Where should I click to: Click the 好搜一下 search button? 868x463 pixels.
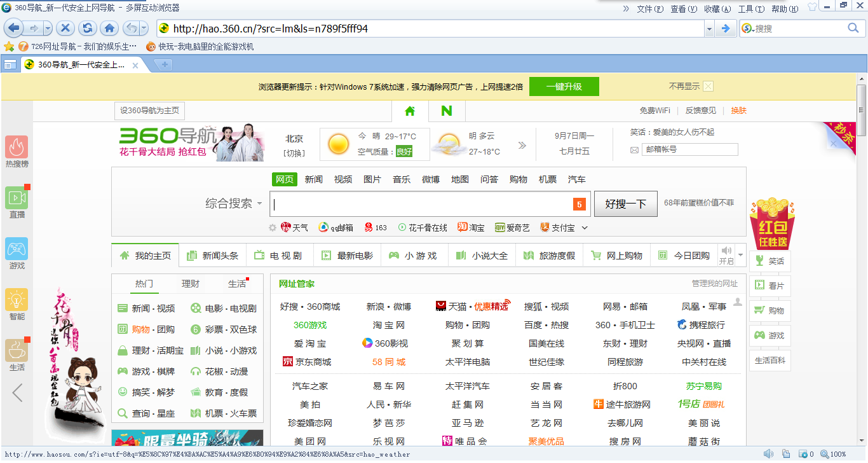(625, 204)
